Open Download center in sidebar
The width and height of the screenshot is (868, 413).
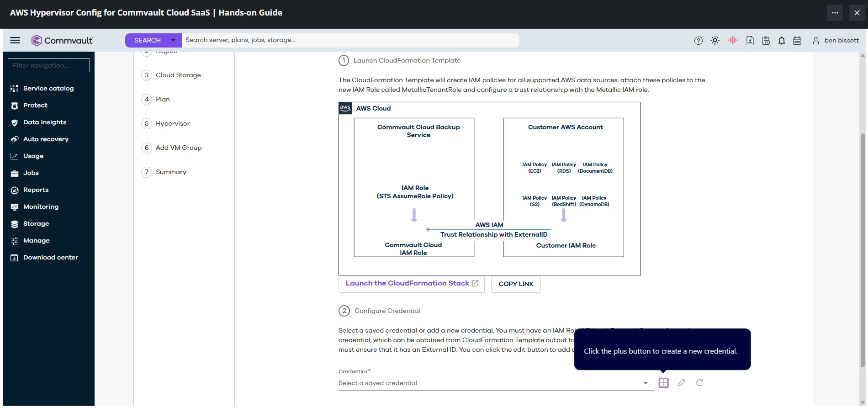[50, 257]
